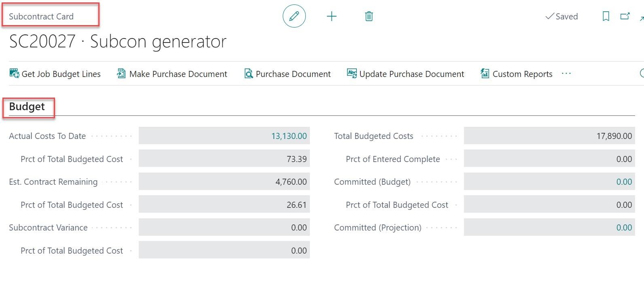Viewport: 644px width, 286px height.
Task: Click the Total Budgeted Costs field
Action: (x=549, y=136)
